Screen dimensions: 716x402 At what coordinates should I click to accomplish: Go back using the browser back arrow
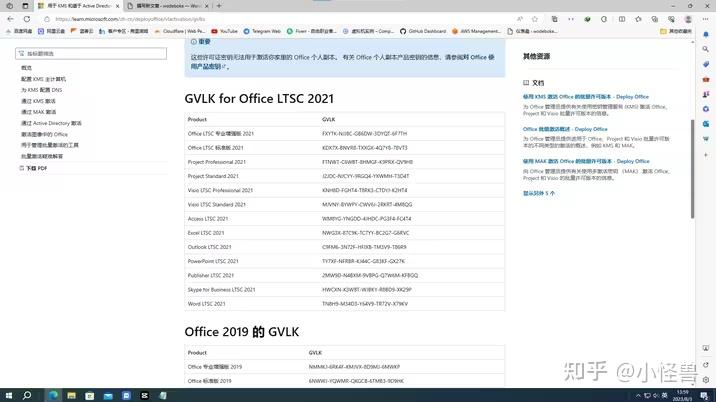pyautogui.click(x=10, y=19)
